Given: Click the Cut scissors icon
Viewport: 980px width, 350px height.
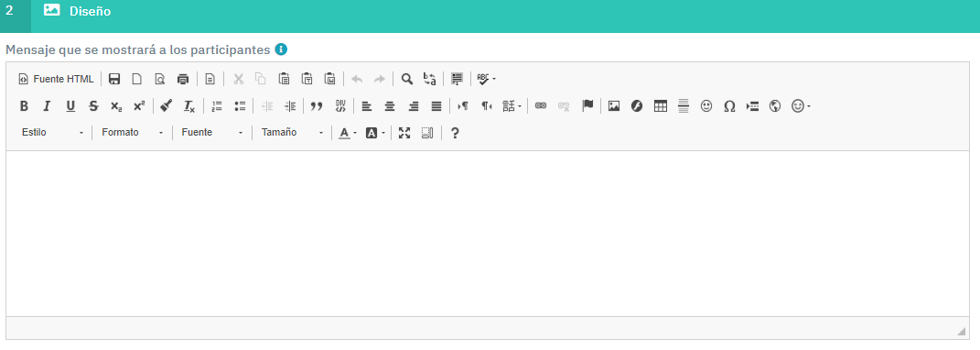Looking at the screenshot, I should click(238, 79).
